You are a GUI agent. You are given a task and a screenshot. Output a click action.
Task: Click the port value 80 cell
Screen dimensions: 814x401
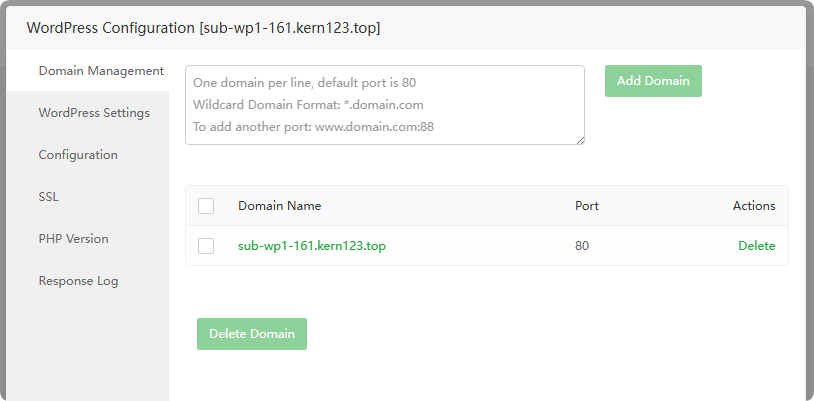click(582, 246)
